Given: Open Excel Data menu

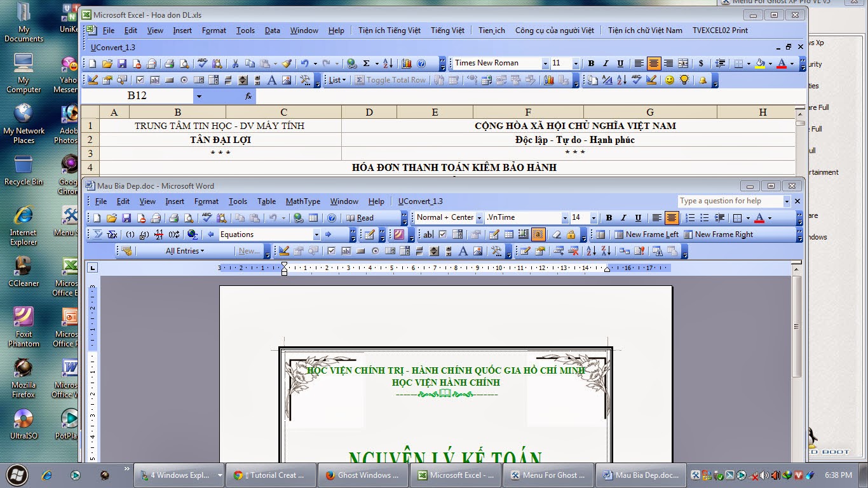Looking at the screenshot, I should 273,30.
